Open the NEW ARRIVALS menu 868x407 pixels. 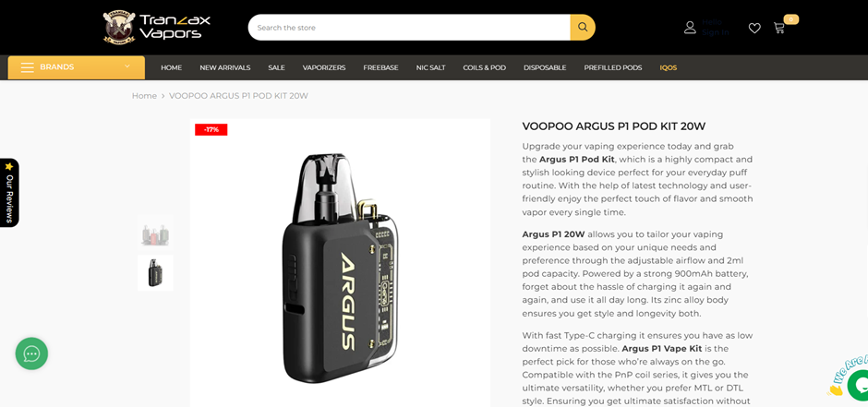pyautogui.click(x=224, y=67)
